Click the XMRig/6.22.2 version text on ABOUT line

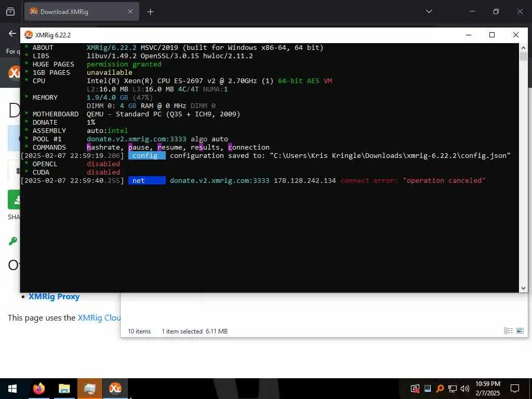pyautogui.click(x=112, y=47)
